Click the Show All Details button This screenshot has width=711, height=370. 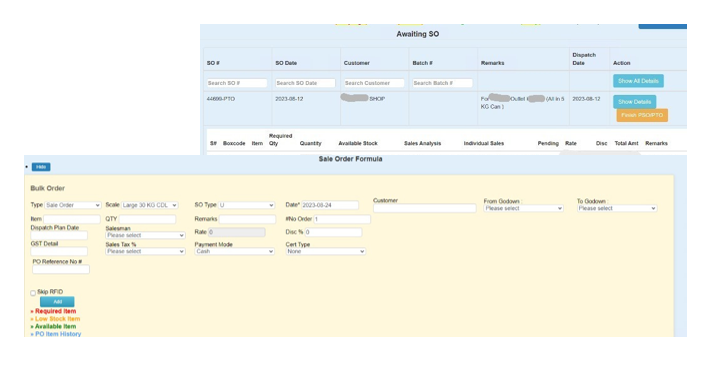tap(638, 81)
